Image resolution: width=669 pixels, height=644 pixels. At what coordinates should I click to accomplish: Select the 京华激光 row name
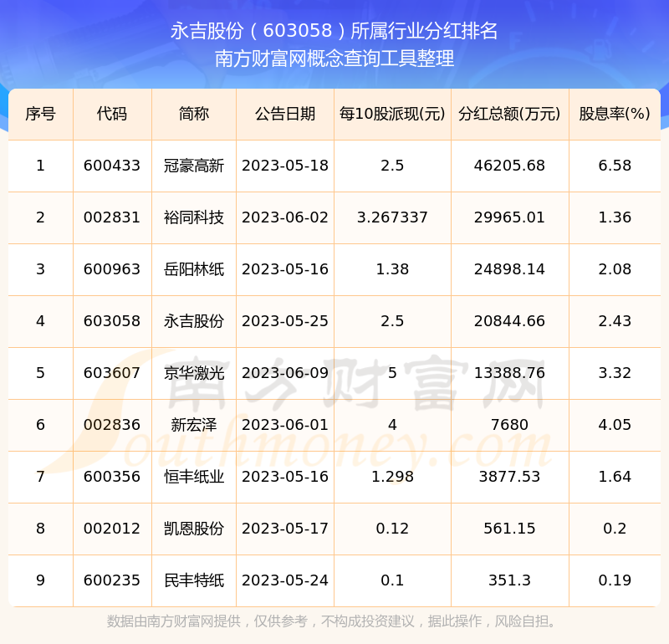pos(194,373)
